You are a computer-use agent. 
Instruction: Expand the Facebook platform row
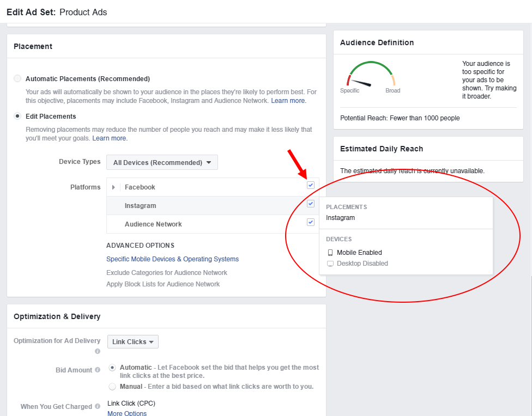point(113,187)
